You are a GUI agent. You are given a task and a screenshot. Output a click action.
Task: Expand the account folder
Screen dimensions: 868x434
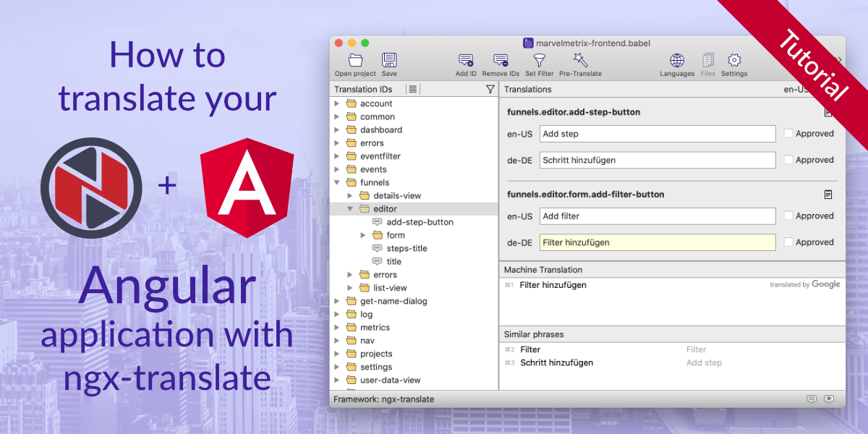tap(336, 103)
